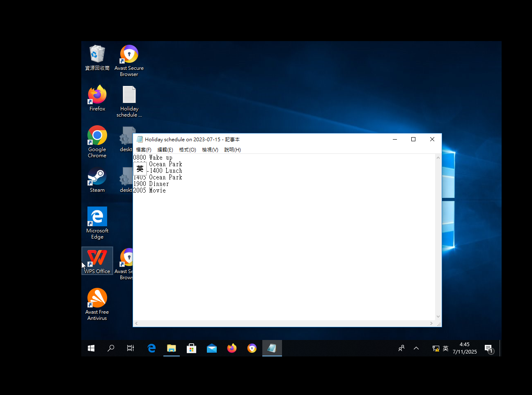Open the 檔案(F) File menu
This screenshot has height=395, width=532.
144,150
